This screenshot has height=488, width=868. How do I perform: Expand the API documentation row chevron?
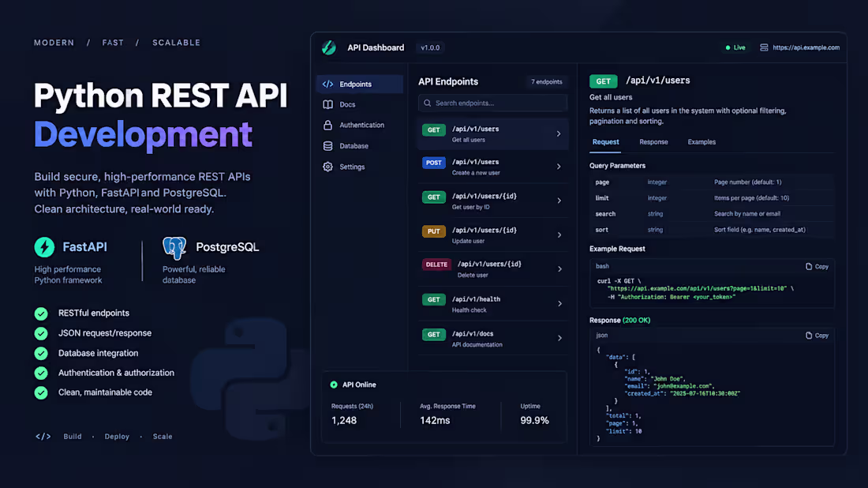coord(559,338)
